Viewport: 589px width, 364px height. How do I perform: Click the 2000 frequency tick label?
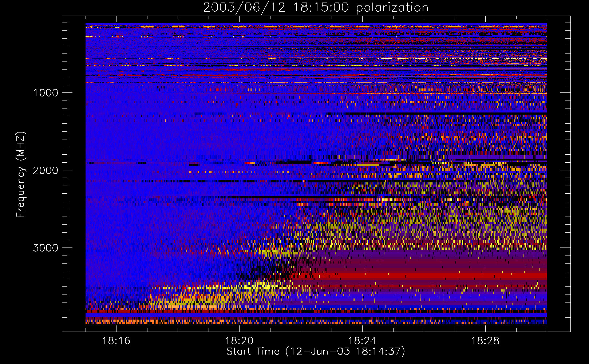[46, 170]
